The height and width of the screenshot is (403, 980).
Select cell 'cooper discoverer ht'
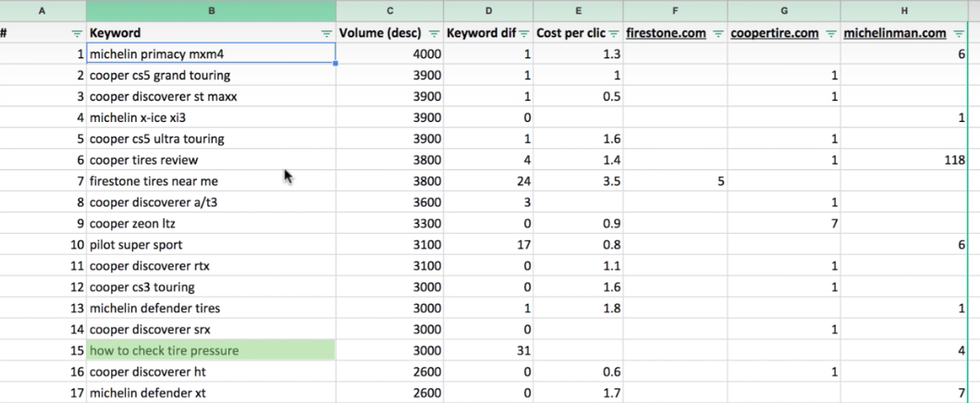coord(211,372)
